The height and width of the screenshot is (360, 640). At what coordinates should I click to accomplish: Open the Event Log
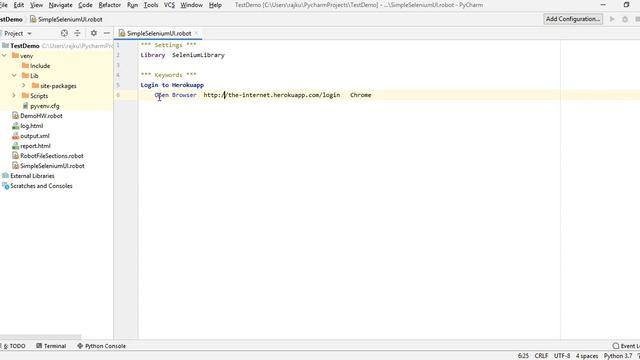[x=626, y=346]
